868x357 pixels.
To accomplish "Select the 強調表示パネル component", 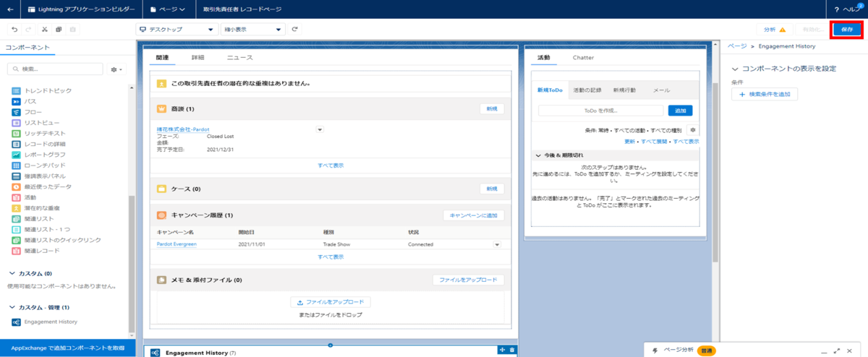I will coord(38,176).
